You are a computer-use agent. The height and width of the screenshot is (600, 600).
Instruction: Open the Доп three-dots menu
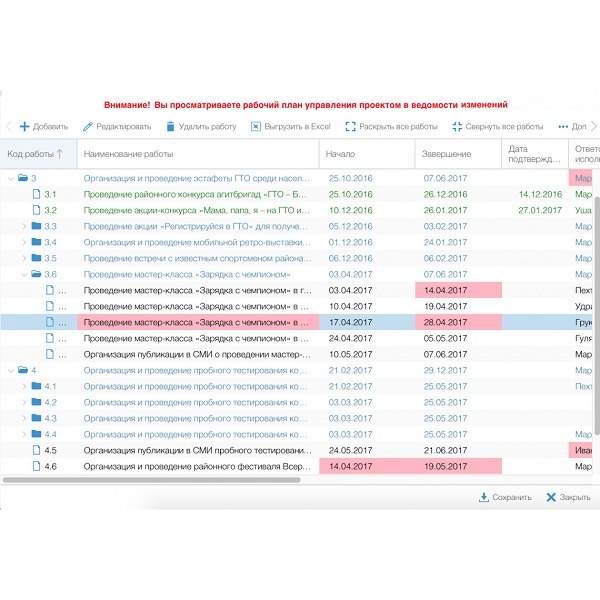(x=563, y=127)
